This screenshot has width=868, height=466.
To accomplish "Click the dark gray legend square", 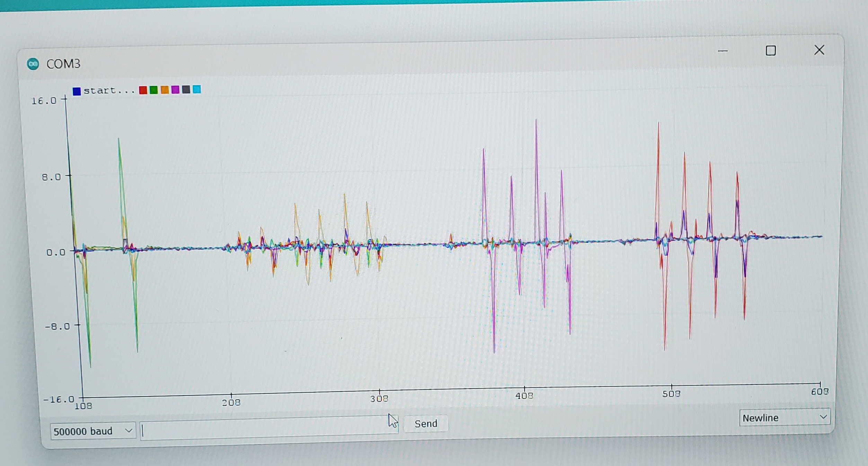I will (186, 89).
